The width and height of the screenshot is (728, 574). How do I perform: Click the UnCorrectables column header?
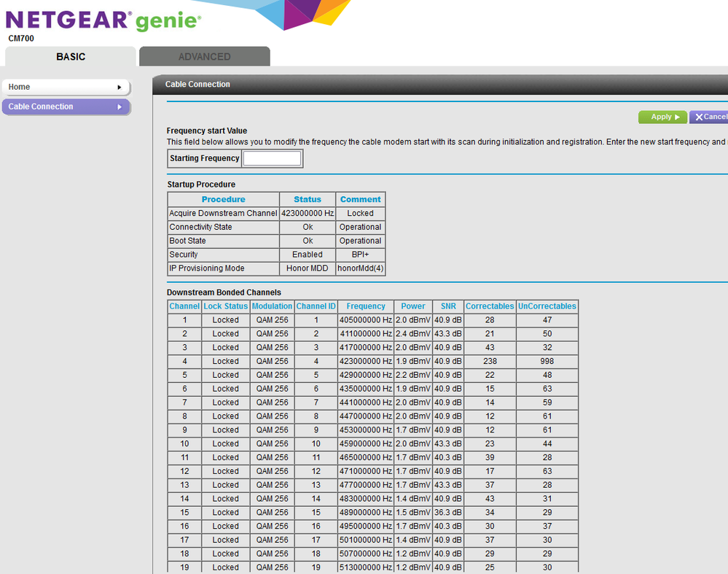click(x=547, y=306)
